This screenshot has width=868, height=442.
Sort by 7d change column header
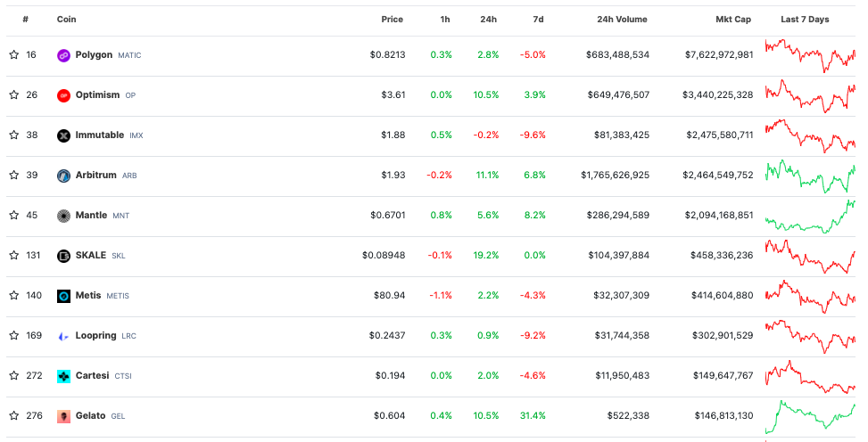(x=537, y=20)
